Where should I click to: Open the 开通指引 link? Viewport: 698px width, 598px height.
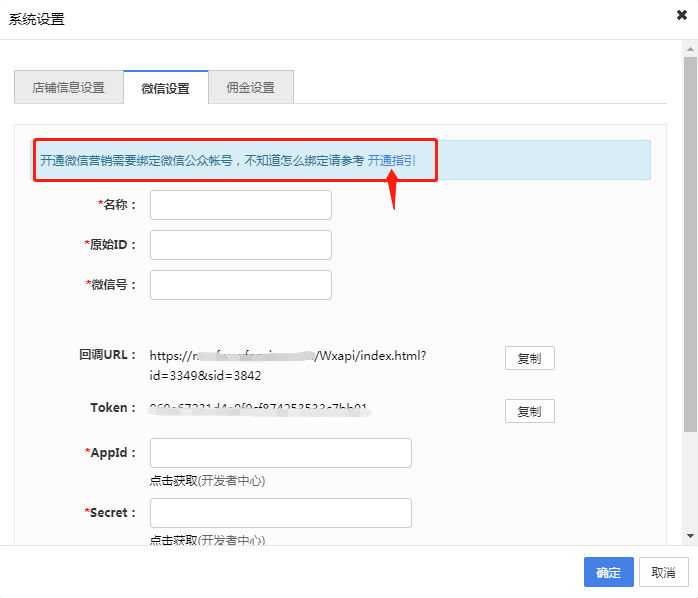tap(392, 160)
